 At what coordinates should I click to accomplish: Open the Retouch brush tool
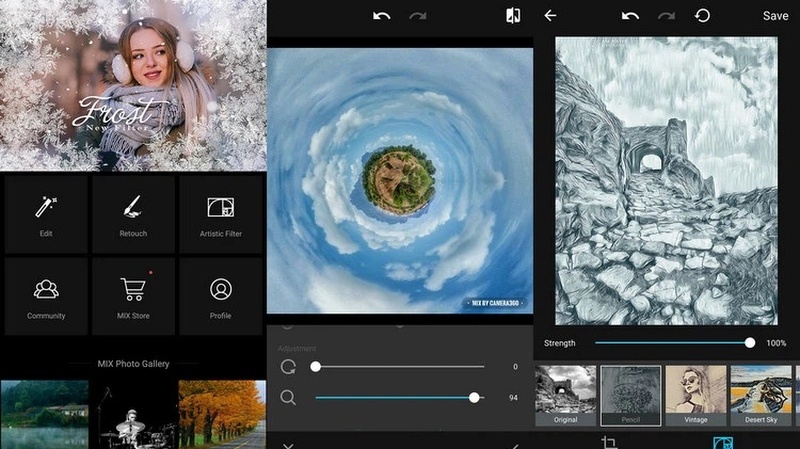pyautogui.click(x=133, y=214)
